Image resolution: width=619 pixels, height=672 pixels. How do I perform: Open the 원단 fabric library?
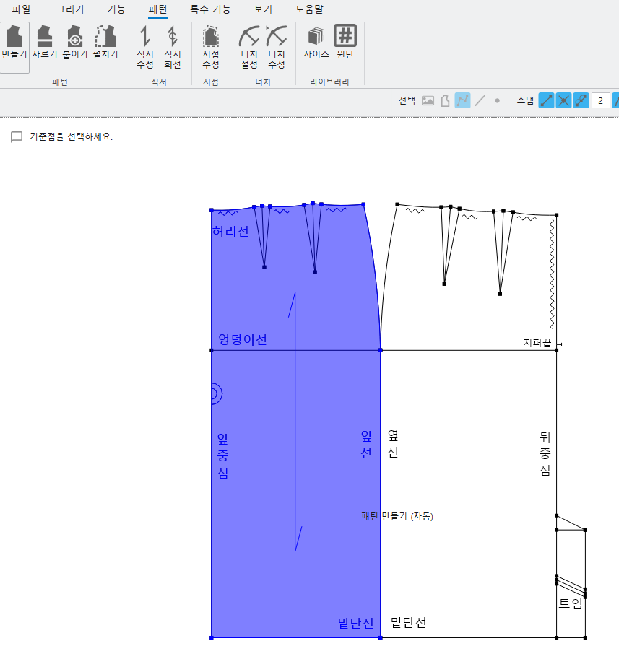pos(345,43)
